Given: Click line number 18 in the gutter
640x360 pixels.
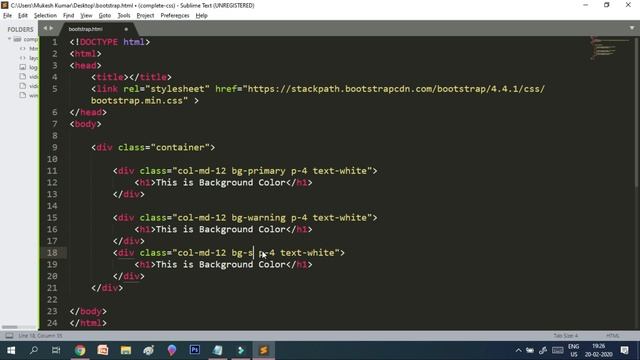Looking at the screenshot, I should tap(52, 253).
